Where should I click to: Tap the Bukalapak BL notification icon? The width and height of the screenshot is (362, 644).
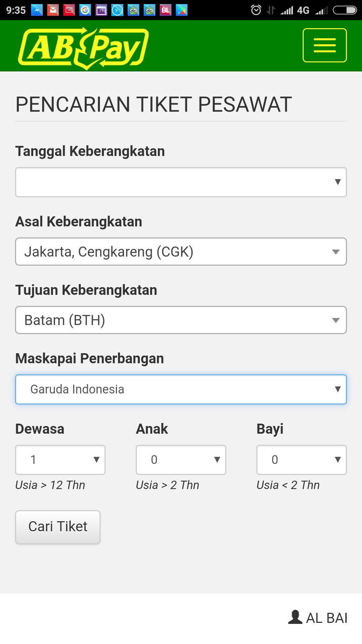166,10
